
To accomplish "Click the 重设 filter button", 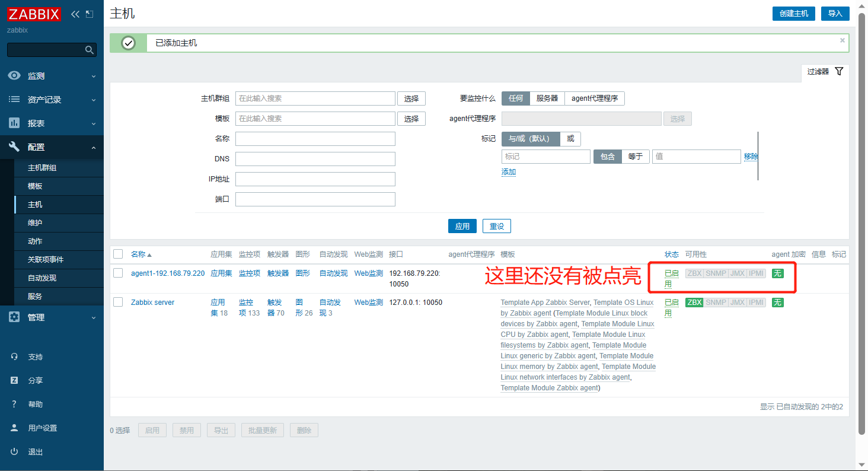I will pos(497,226).
